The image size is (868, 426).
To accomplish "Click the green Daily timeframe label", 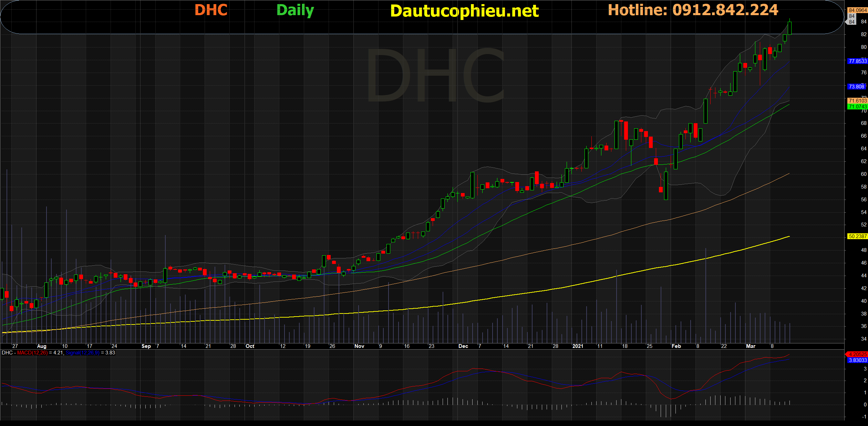I will (x=295, y=10).
